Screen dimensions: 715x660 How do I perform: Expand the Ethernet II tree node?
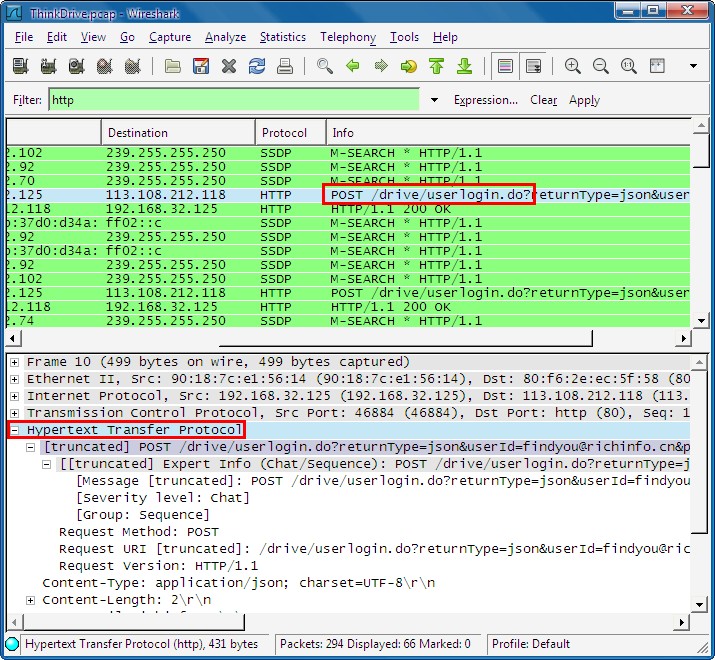[x=15, y=379]
